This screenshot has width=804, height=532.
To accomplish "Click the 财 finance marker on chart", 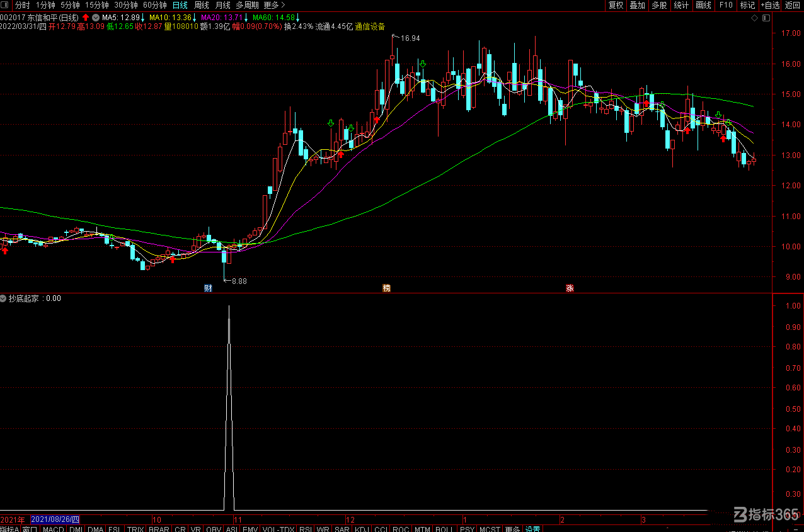I will pos(208,288).
